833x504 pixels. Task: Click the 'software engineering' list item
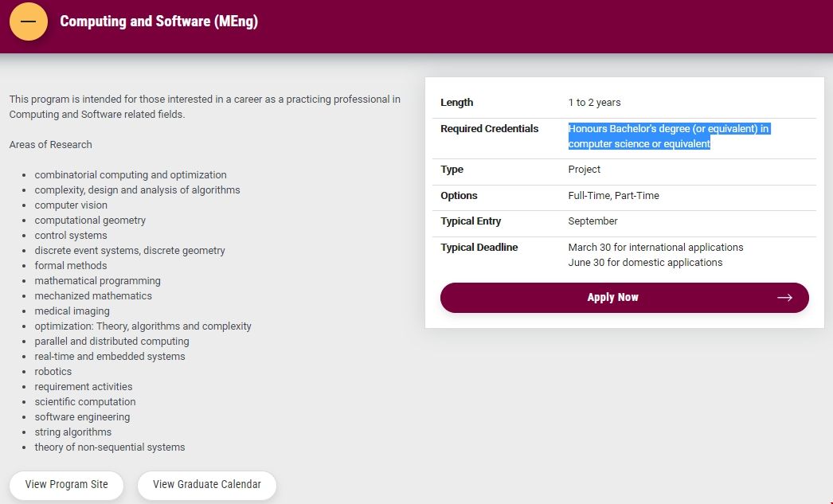tap(82, 417)
